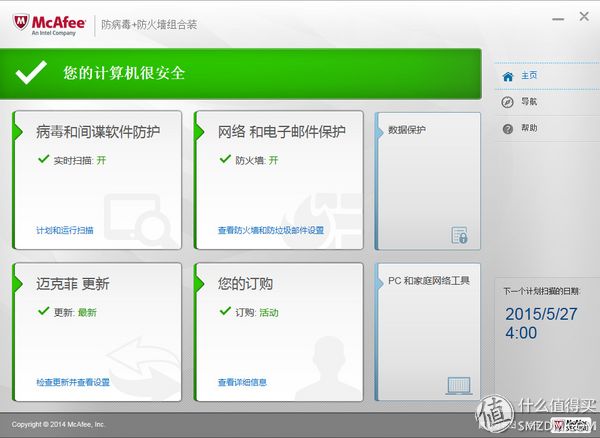The width and height of the screenshot is (600, 438).
Task: Click the magnifier scan icon in virus card
Action: (x=138, y=218)
